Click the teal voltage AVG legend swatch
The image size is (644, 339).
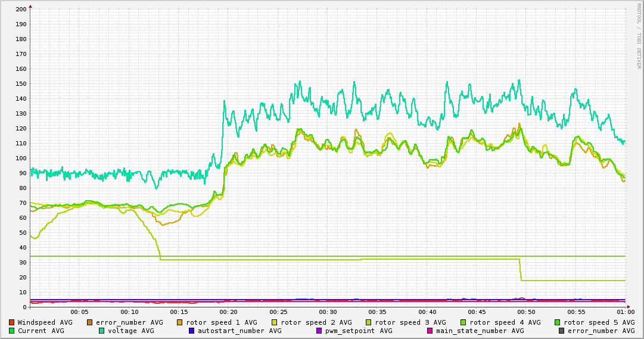[102, 331]
